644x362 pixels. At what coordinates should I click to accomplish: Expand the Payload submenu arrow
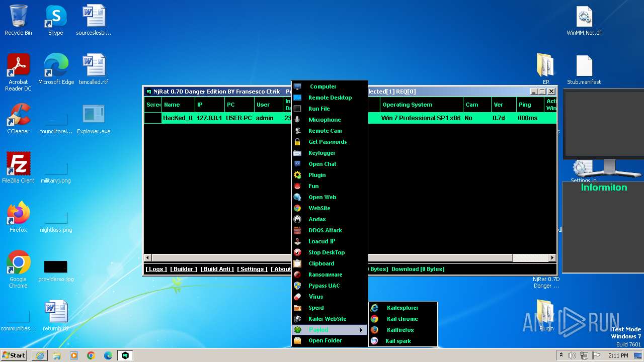pyautogui.click(x=361, y=330)
